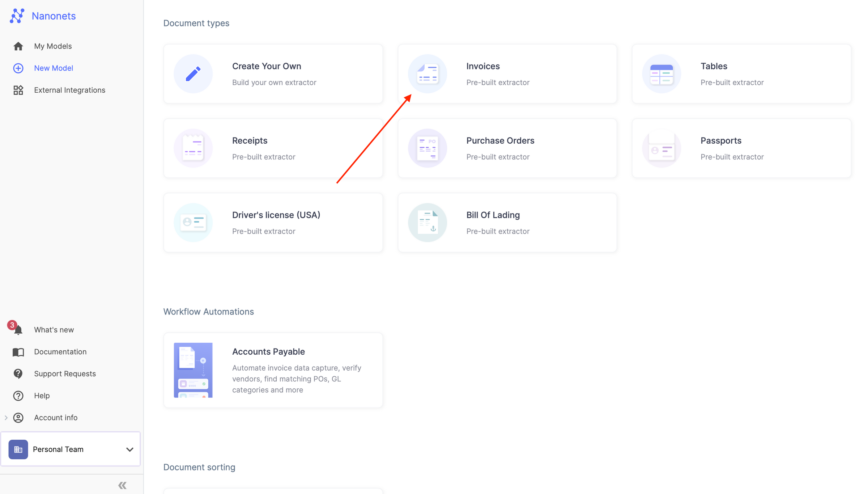Open What's new notification bell

(x=18, y=330)
